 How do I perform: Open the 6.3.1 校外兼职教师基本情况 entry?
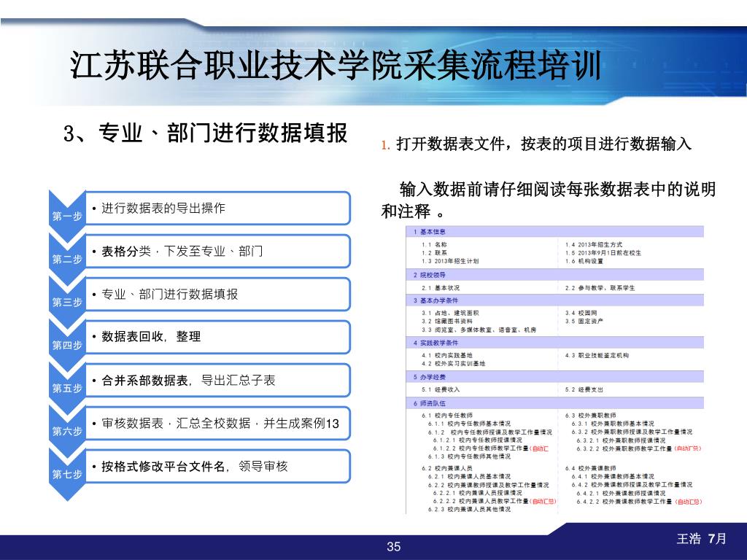point(613,424)
